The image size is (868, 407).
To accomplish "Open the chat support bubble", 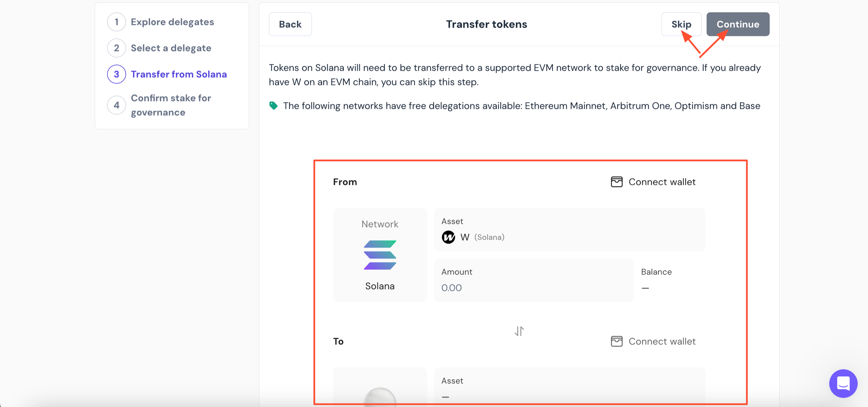I will (843, 383).
